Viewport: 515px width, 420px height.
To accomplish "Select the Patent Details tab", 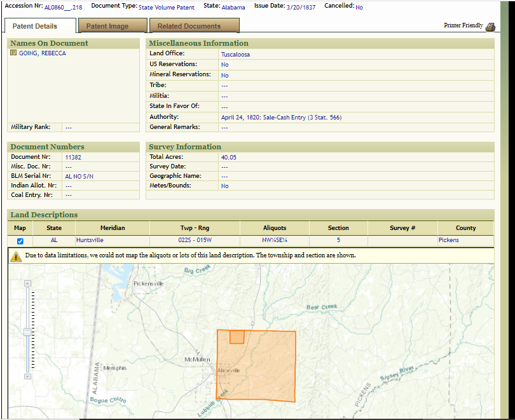I will (x=35, y=26).
